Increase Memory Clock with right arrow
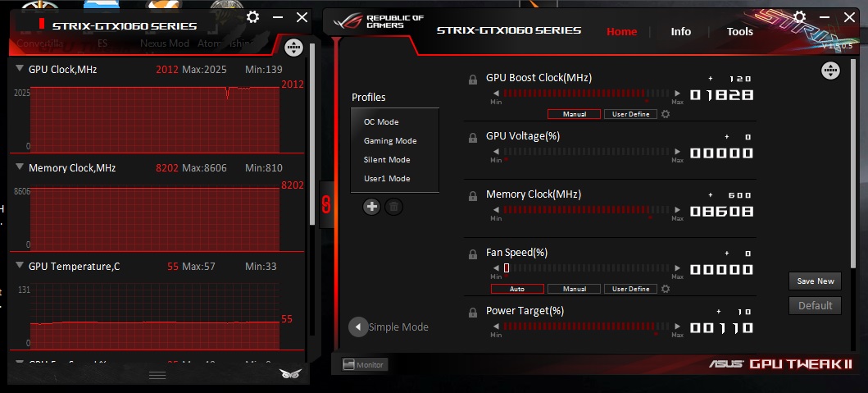Image resolution: width=868 pixels, height=393 pixels. tap(678, 209)
